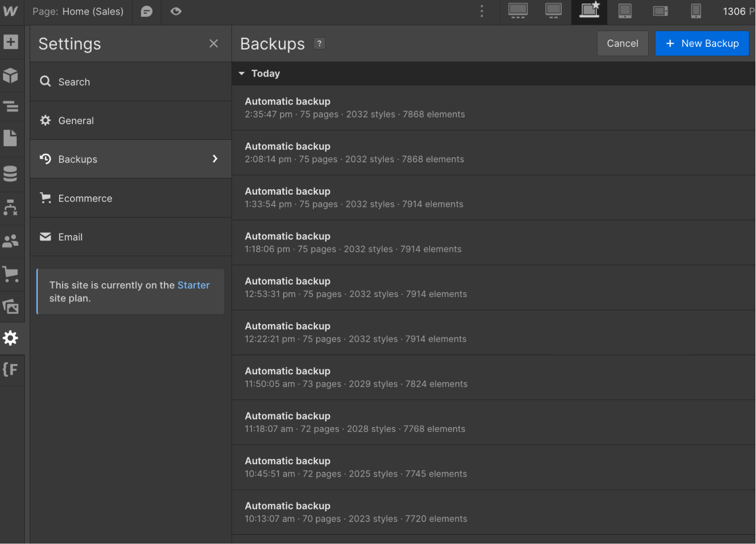Expand Backups using its chevron arrow
The height and width of the screenshot is (544, 756).
215,159
